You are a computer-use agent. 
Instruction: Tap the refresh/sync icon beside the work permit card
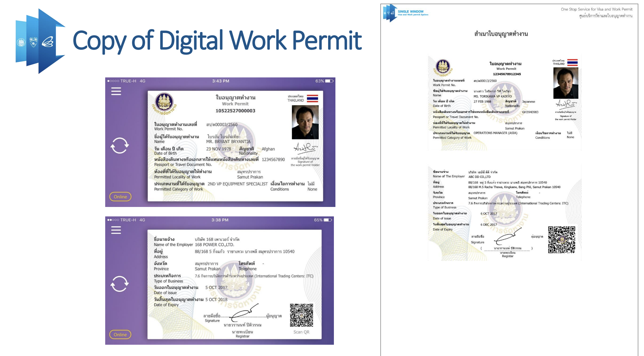point(120,146)
